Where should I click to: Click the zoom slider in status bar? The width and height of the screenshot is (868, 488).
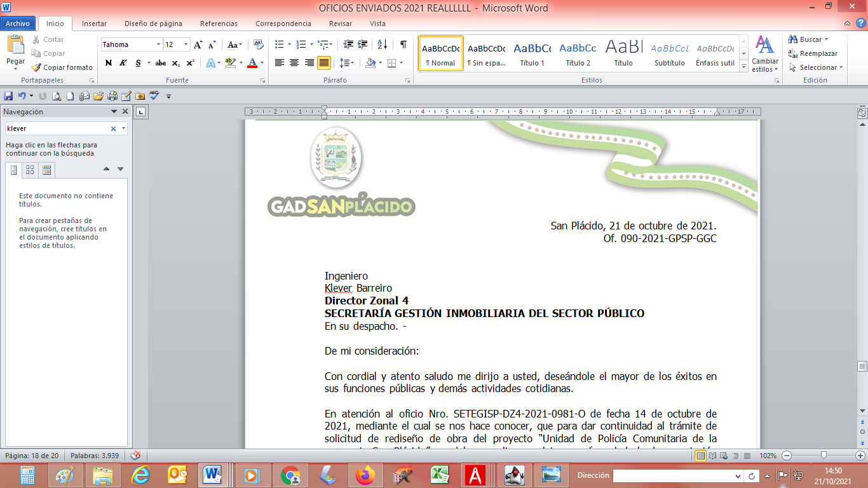click(824, 456)
